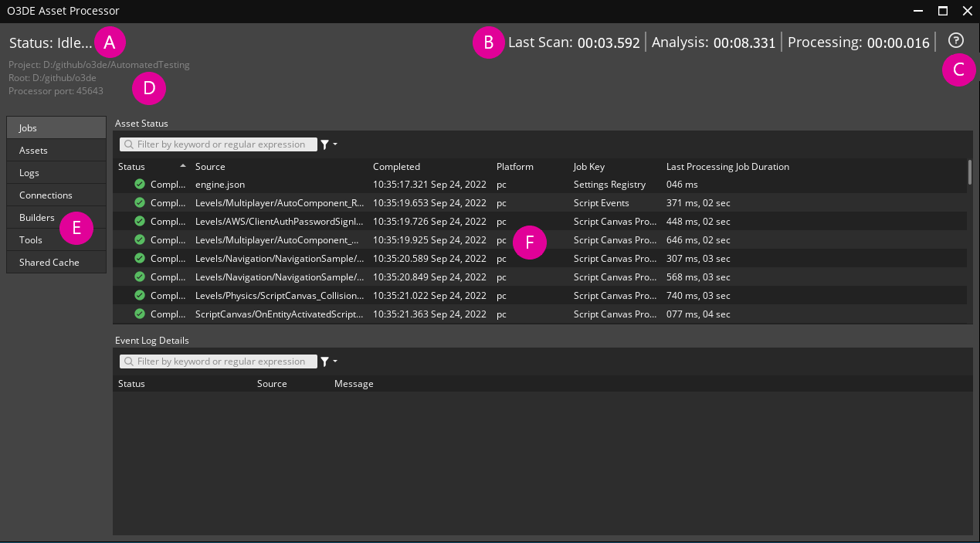980x543 pixels.
Task: Switch to the Assets tab
Action: (33, 150)
